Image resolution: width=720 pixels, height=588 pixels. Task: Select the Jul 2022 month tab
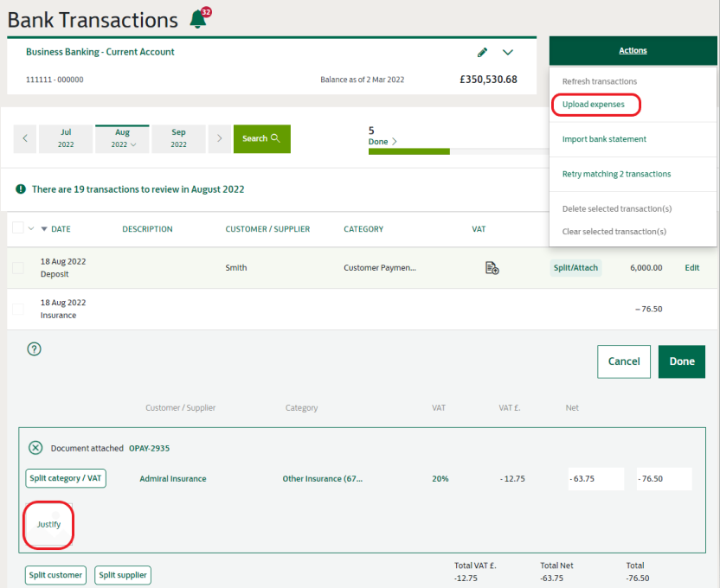tap(66, 138)
